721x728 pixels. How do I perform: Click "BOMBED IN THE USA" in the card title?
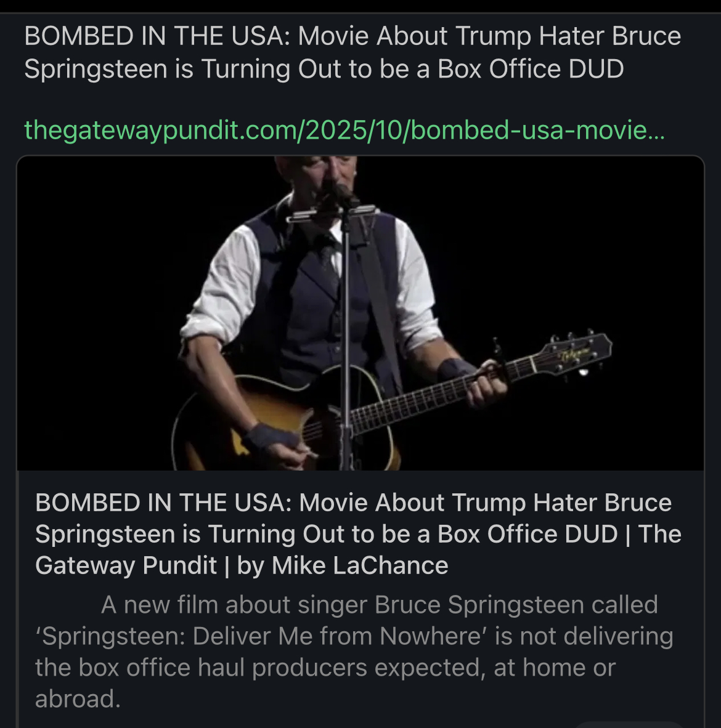click(163, 503)
